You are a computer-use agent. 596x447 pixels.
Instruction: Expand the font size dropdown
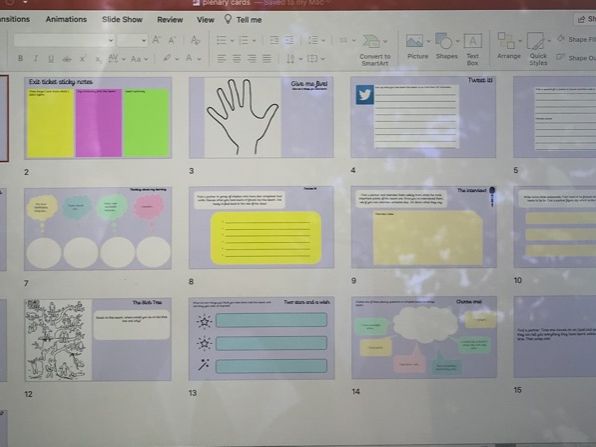(x=144, y=40)
